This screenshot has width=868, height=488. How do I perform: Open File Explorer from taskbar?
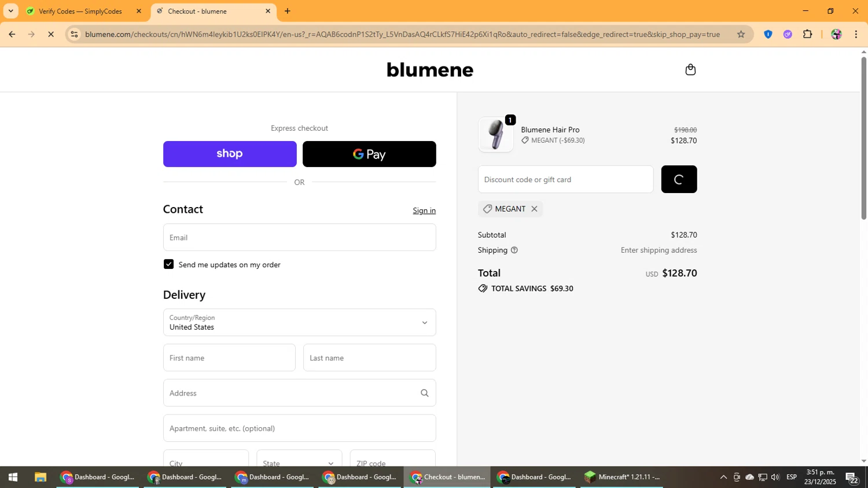[40, 477]
